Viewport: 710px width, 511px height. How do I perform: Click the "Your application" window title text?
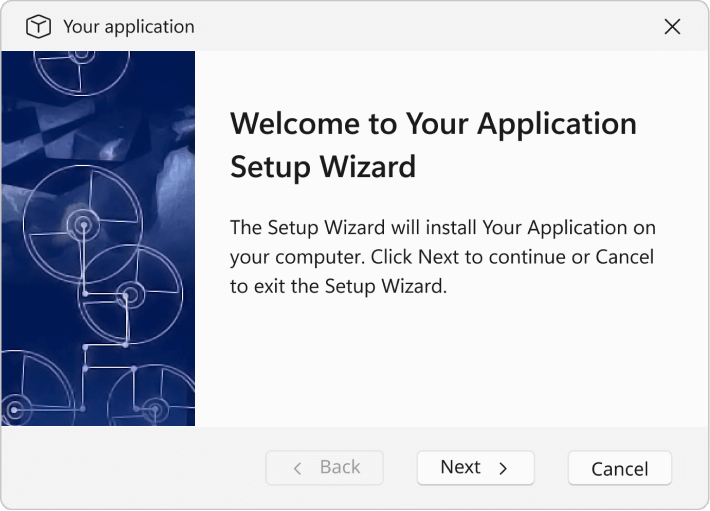point(129,27)
